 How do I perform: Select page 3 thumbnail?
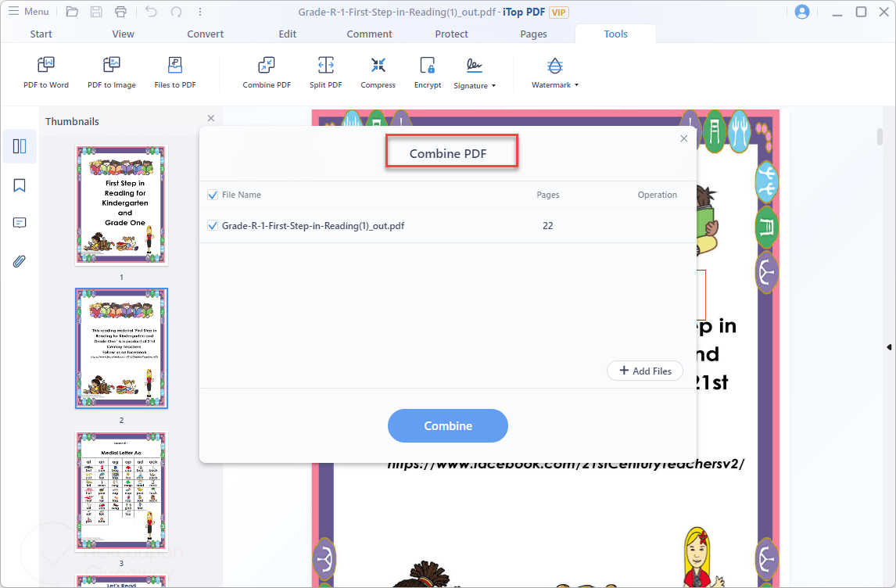(121, 491)
